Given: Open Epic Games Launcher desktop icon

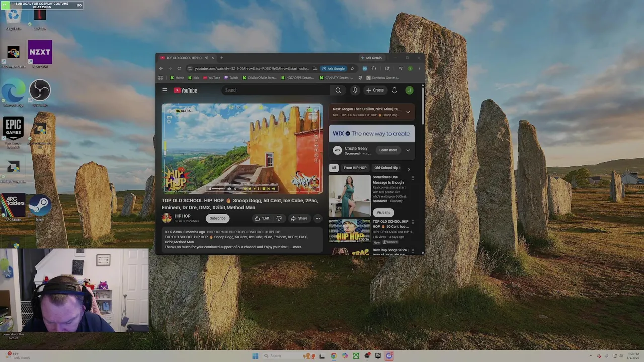Looking at the screenshot, I should tap(13, 132).
